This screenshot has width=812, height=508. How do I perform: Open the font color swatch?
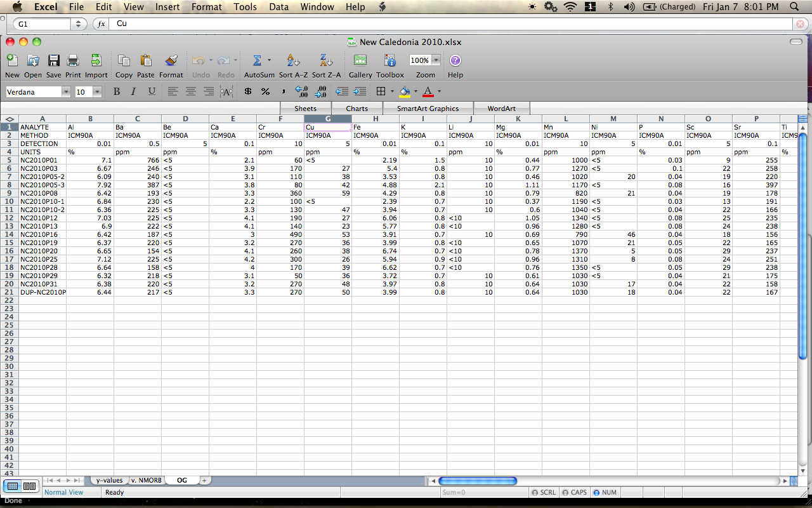pos(428,91)
